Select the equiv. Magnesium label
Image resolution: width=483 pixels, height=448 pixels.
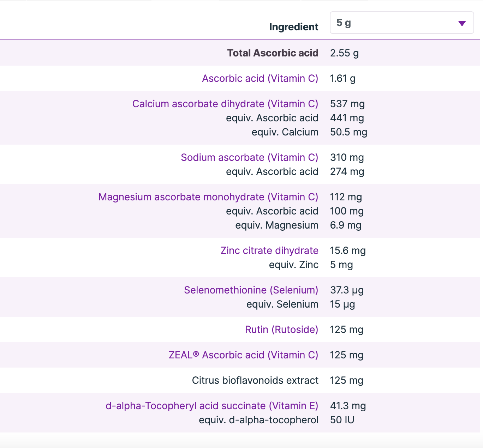tap(277, 225)
